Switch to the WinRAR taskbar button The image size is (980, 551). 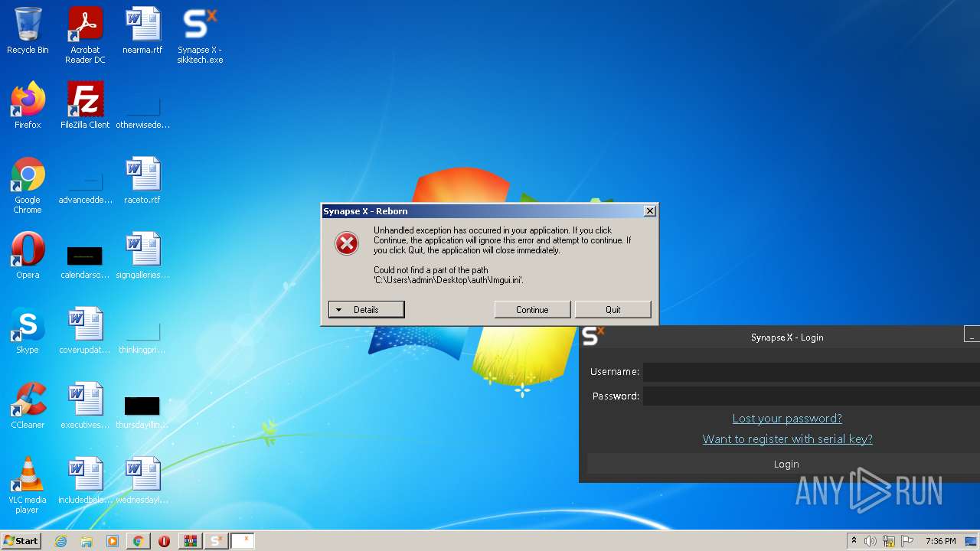(x=191, y=541)
